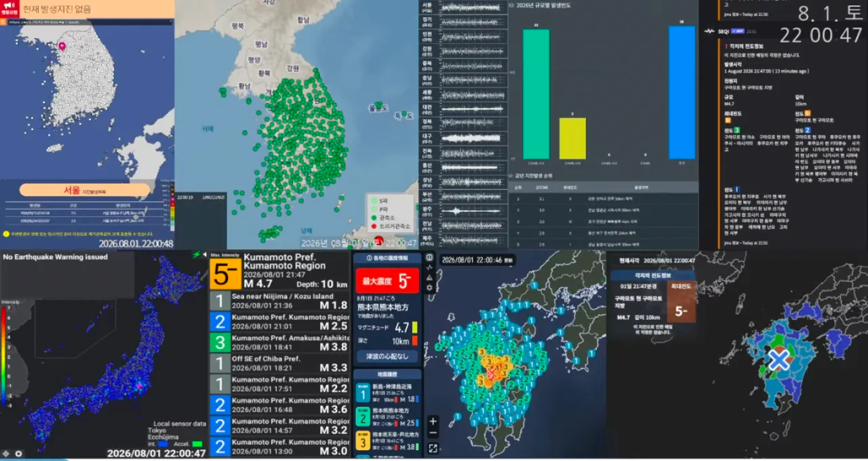The width and height of the screenshot is (868, 461).
Task: Open the 地震履歴 history header
Action: click(388, 374)
